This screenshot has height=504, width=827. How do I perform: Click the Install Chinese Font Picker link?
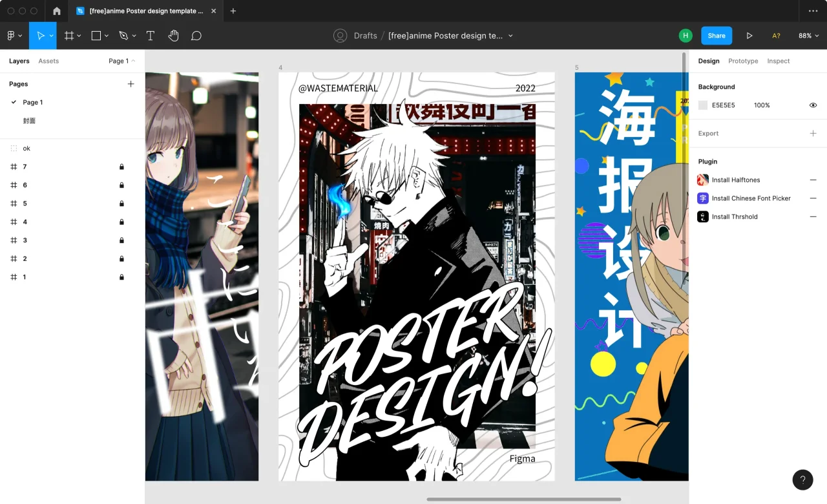[751, 198]
